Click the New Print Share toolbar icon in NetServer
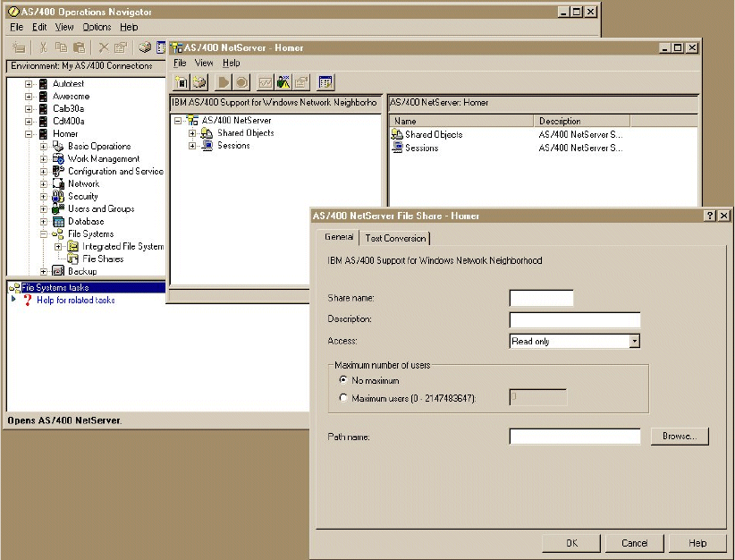Screen dimensions: 735x560 coord(199,82)
